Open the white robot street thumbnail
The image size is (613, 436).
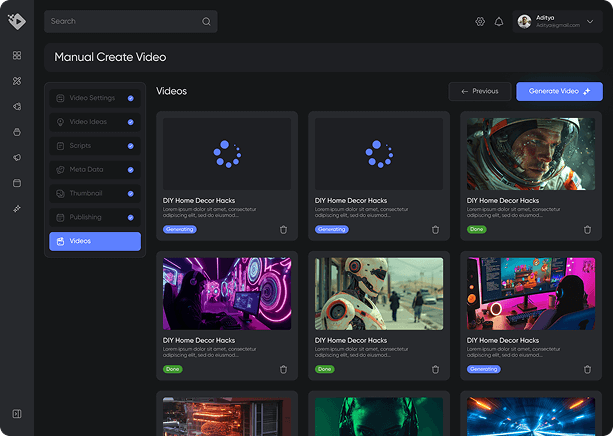point(379,294)
